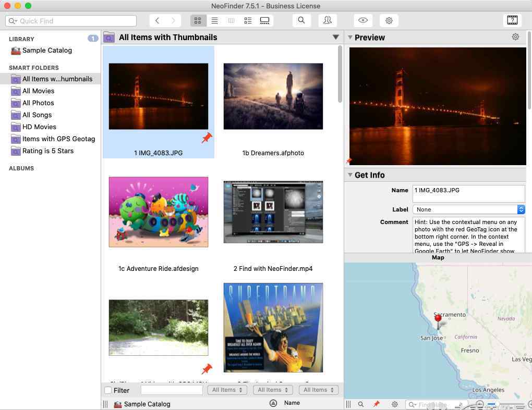Click the navigate back arrow button
Viewport: 532px width, 410px height.
158,21
